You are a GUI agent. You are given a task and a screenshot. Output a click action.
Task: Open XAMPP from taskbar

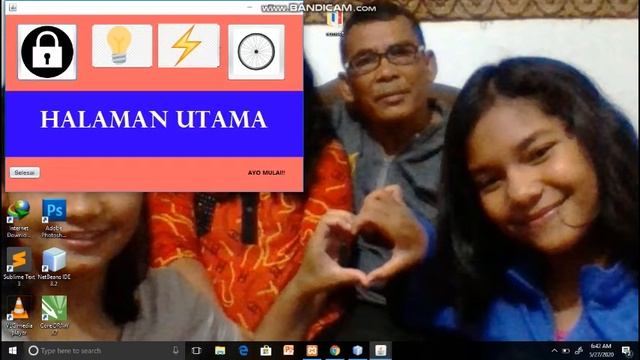pos(312,351)
